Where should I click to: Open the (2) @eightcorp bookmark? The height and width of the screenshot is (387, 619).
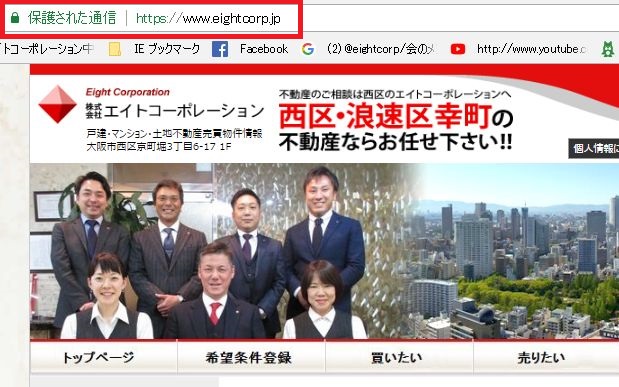[x=381, y=49]
